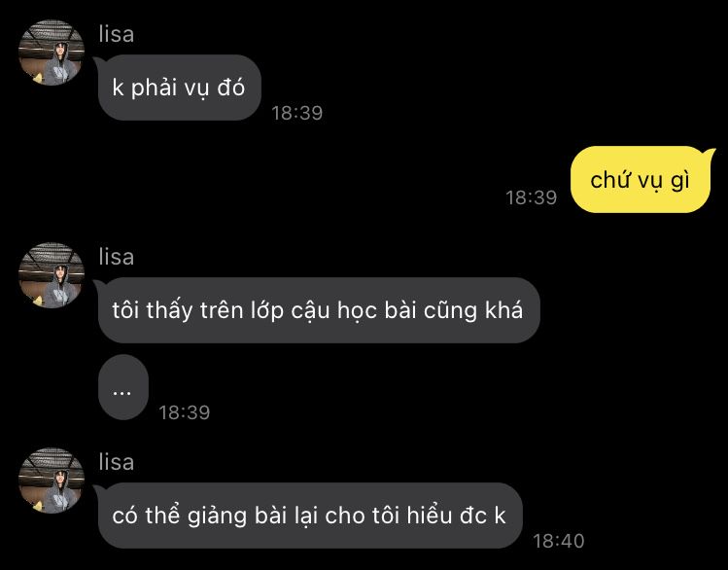Click the lisa name above 'tôi thấy trên lớp'
Screen dimensions: 728x570
coord(116,258)
